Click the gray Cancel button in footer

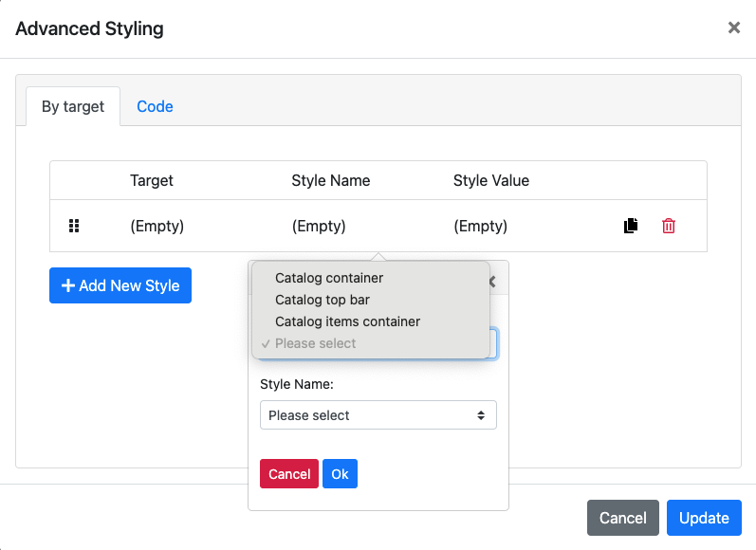[x=622, y=518]
